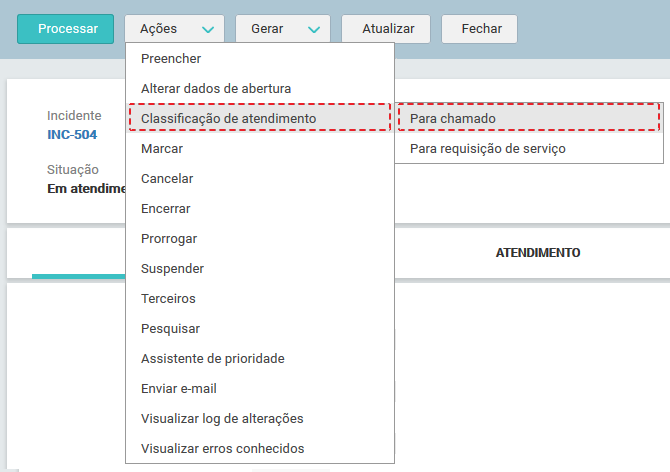670x472 pixels.
Task: Choose Marcar menu entry
Action: pos(260,148)
